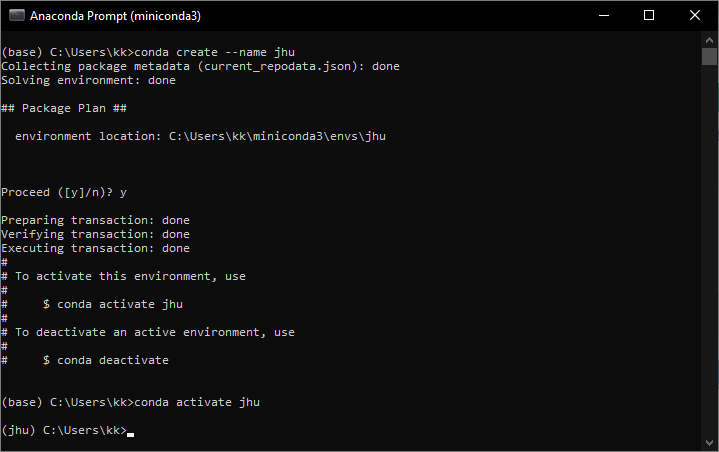Image resolution: width=719 pixels, height=452 pixels.
Task: Click the "(jhu) C:\Users\kk>" prompt text
Action: [x=64, y=430]
